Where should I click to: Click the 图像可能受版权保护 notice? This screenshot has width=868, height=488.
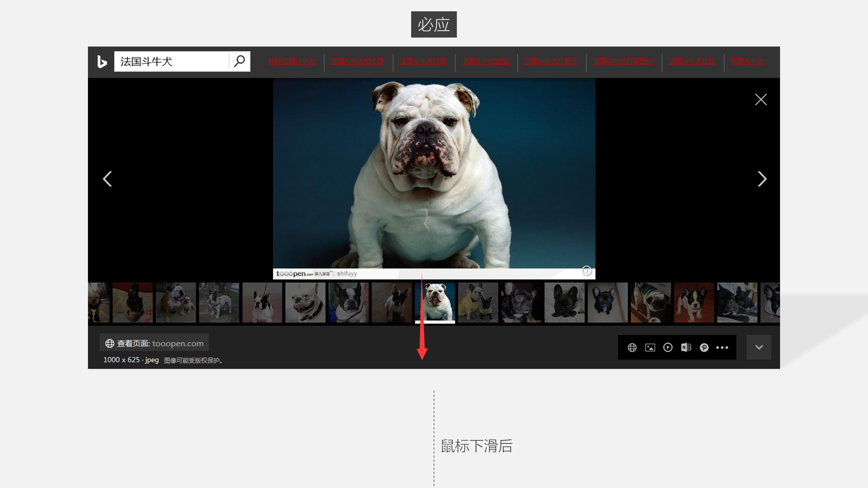193,360
